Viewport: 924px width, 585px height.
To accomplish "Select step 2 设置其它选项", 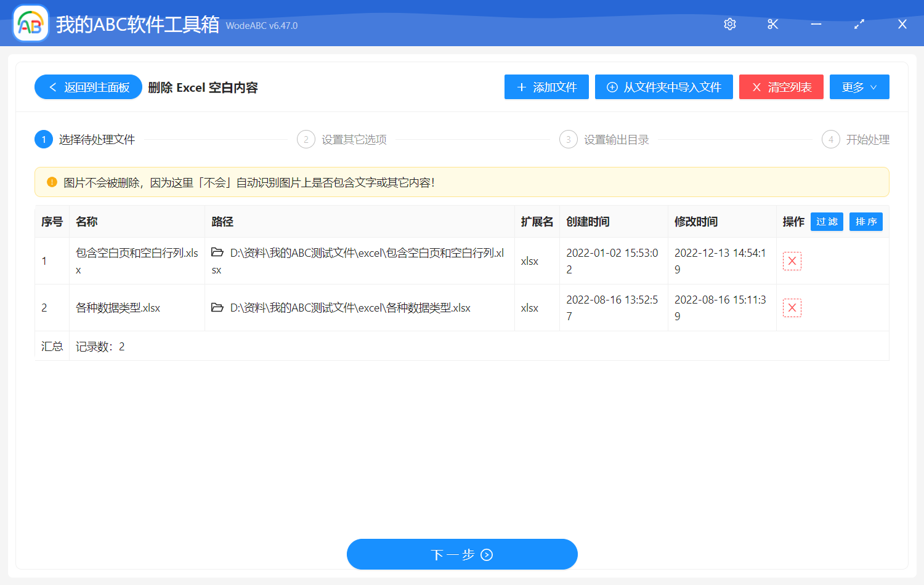I will (307, 139).
